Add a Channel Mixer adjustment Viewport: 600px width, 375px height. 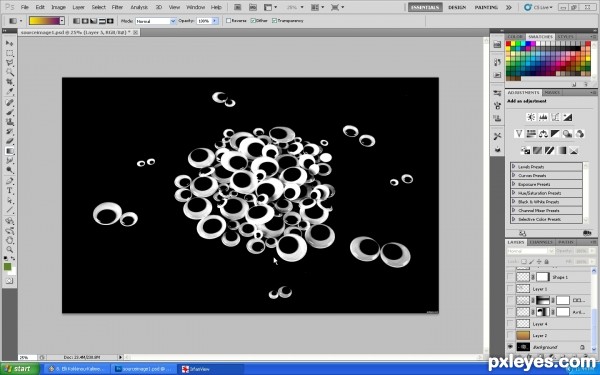click(x=580, y=134)
